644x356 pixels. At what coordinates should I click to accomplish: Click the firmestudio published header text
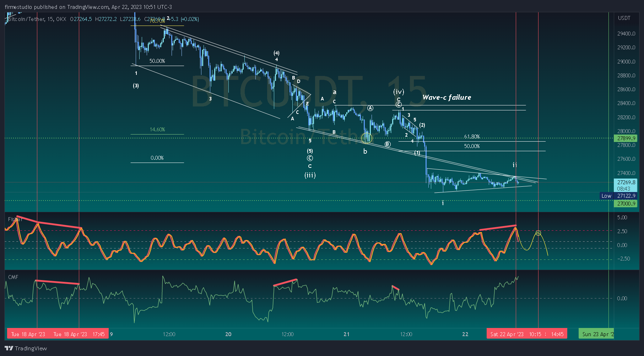click(x=88, y=7)
